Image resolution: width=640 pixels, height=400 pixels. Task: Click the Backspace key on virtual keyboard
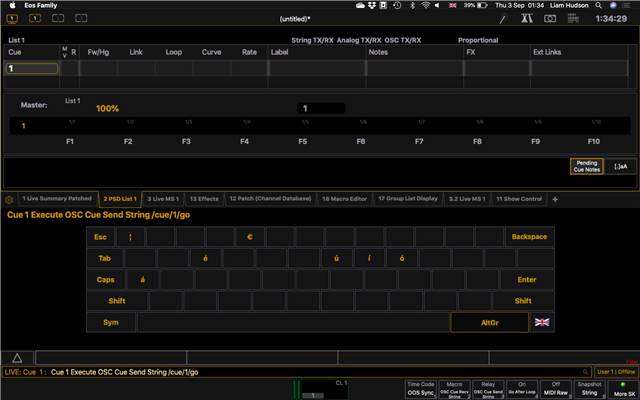point(529,237)
